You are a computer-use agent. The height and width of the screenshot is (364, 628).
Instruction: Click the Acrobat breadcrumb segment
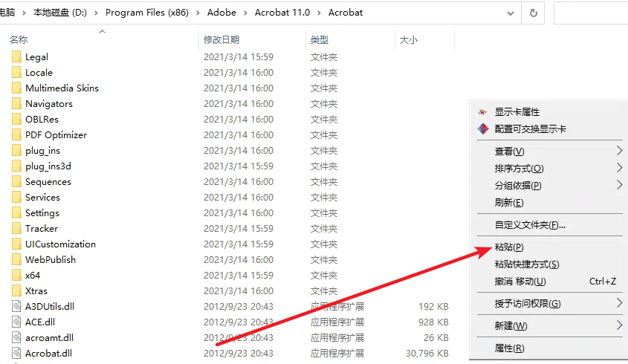click(346, 13)
